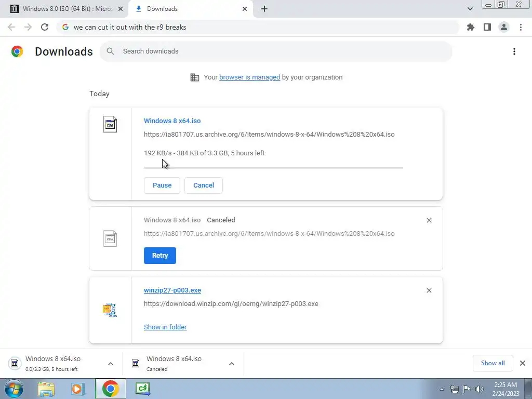
Task: Retry the canceled download
Action: (160, 256)
